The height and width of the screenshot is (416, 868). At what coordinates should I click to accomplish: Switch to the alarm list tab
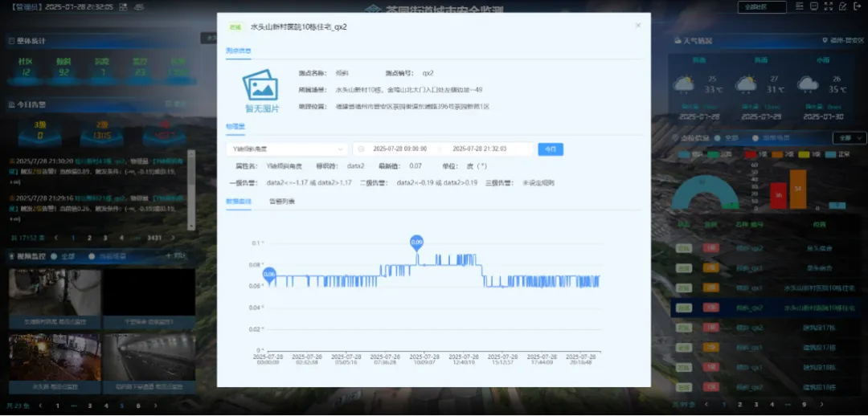tap(281, 201)
